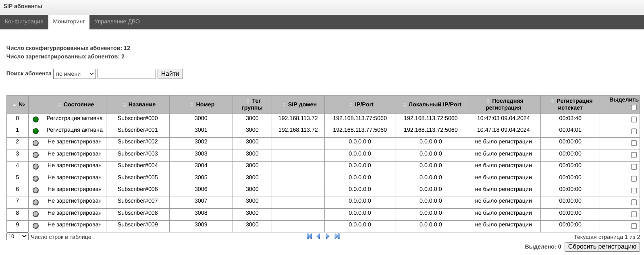
Task: Click gray status indicator for Subscriber#008
Action: (35, 214)
